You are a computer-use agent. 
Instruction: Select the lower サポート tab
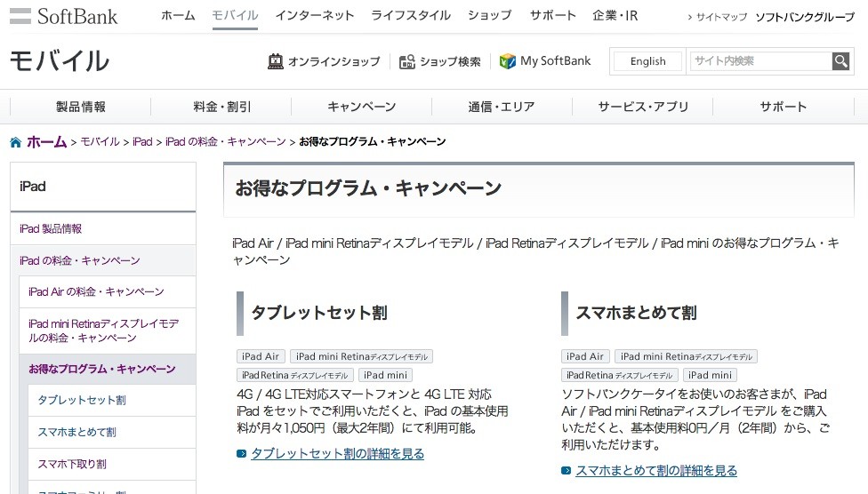pyautogui.click(x=783, y=107)
